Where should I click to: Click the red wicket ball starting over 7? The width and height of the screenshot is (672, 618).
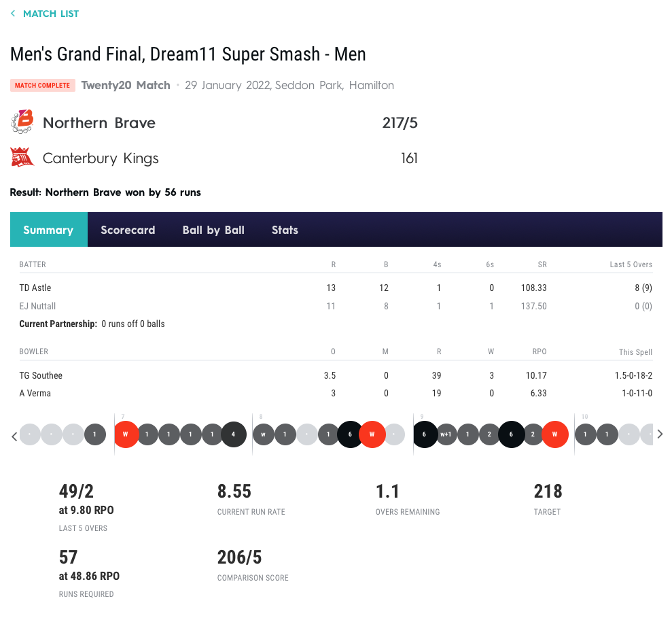coord(125,434)
